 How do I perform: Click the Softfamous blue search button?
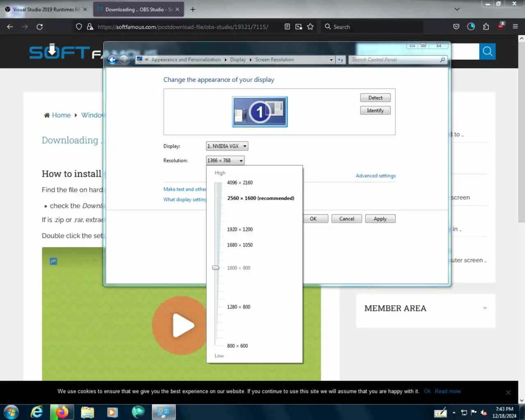pyautogui.click(x=487, y=51)
